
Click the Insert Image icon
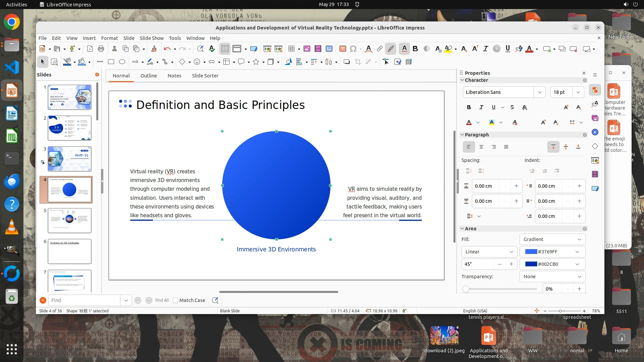tap(307, 49)
